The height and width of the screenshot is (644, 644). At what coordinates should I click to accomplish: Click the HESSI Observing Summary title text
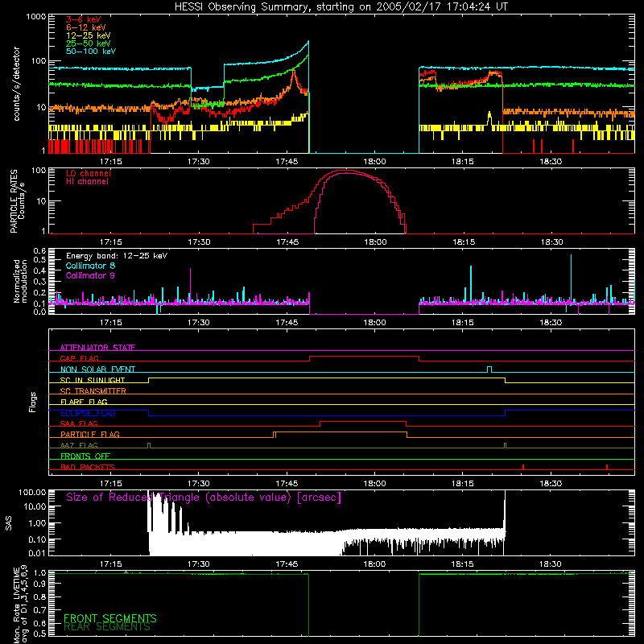[x=341, y=6]
